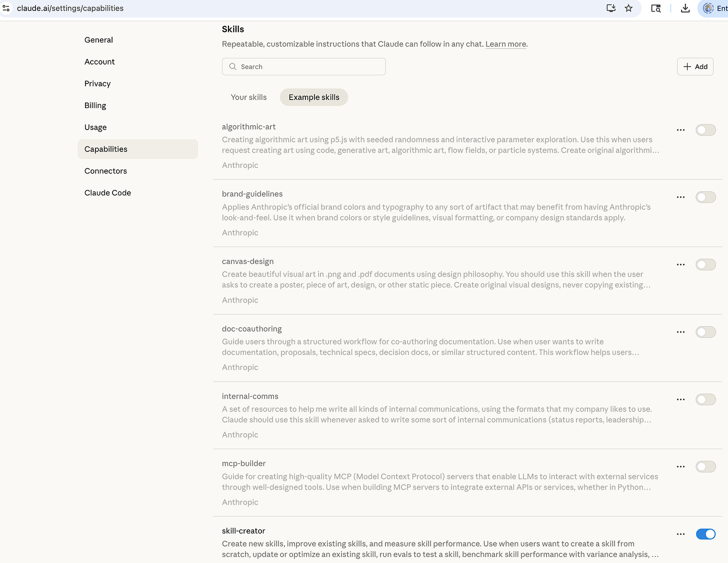Click the algorithmic-art skill name
Screen dimensions: 728x563
[x=248, y=127]
